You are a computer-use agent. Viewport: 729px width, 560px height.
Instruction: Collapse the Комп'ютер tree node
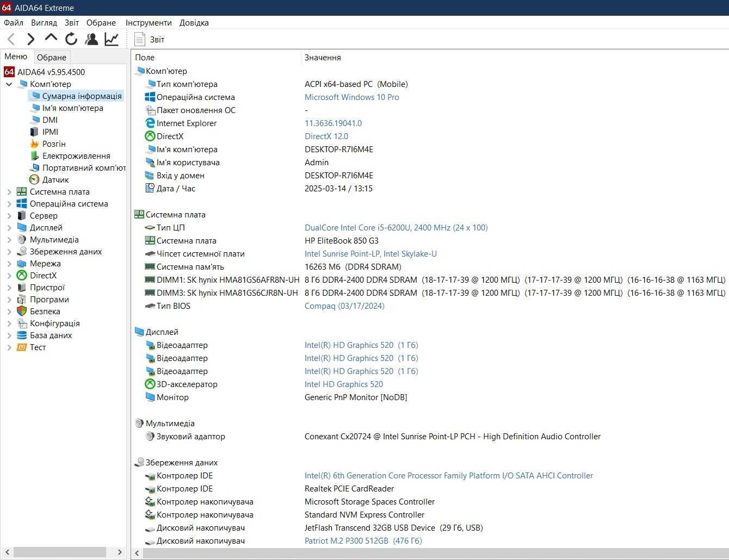click(x=9, y=84)
